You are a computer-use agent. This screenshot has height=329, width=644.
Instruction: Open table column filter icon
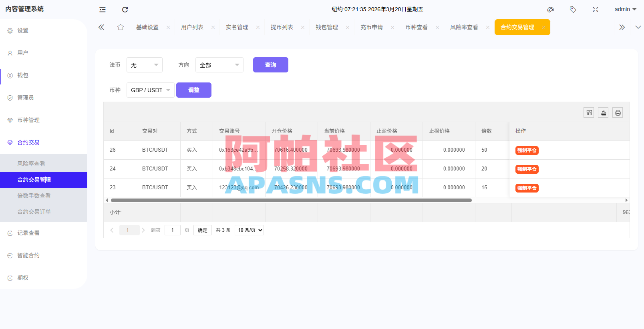coord(589,113)
